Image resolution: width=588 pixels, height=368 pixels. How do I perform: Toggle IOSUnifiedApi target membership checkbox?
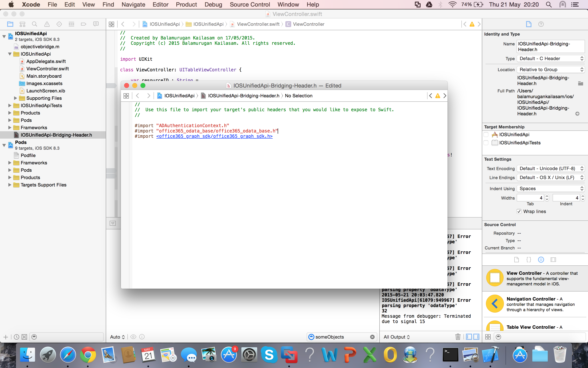(x=486, y=135)
